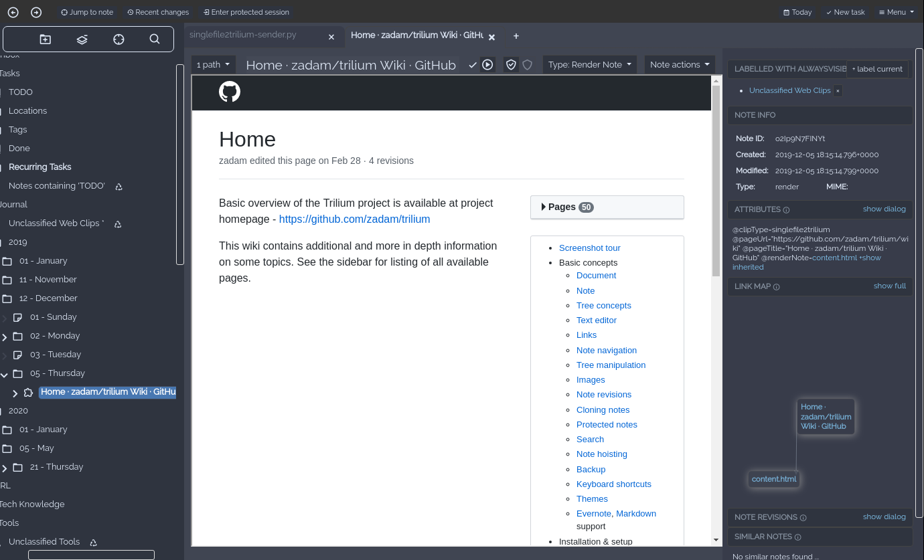Go back using the left arrow icon
924x560 pixels.
coord(13,12)
